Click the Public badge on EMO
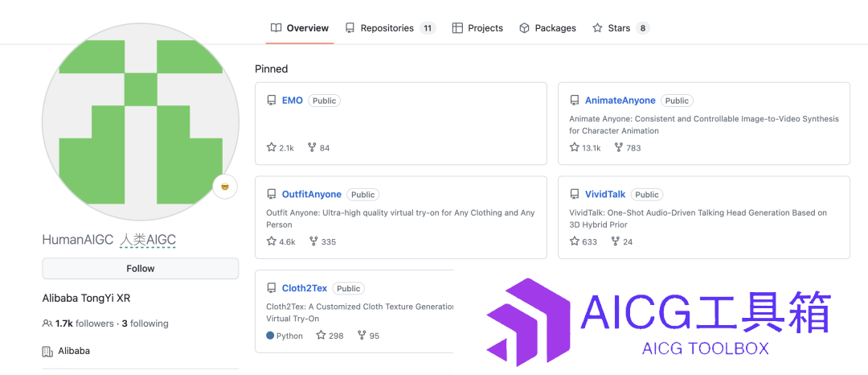Viewport: 868px width, 375px height. click(x=325, y=101)
